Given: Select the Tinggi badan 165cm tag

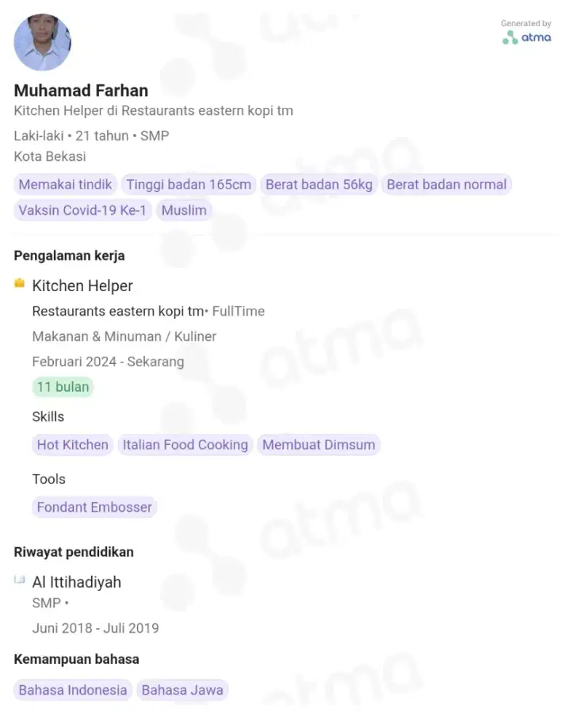Looking at the screenshot, I should (189, 184).
